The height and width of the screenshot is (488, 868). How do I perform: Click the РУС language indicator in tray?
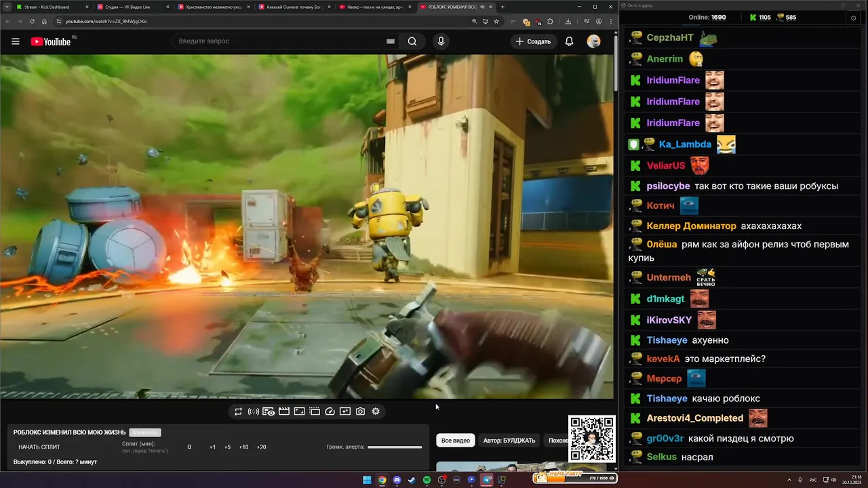click(813, 480)
